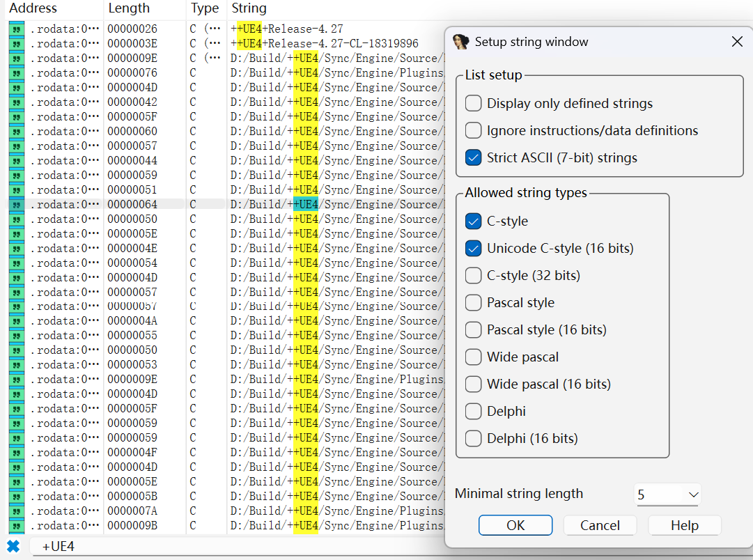Click the string icon for the 00000026 length row

click(17, 29)
